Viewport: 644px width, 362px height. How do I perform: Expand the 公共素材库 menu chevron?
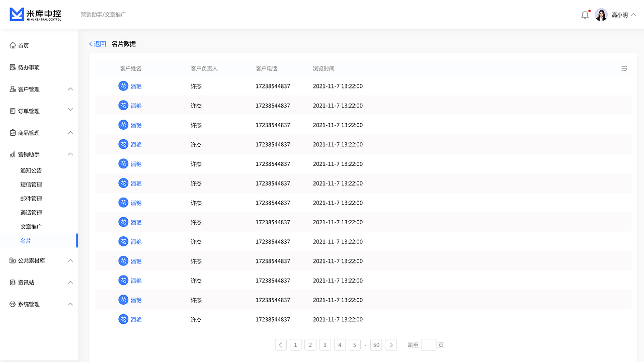(70, 260)
